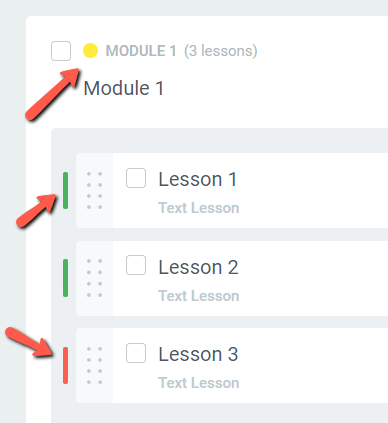Check the Lesson 1 checkbox
Viewport: 388px width, 423px height.
point(136,178)
